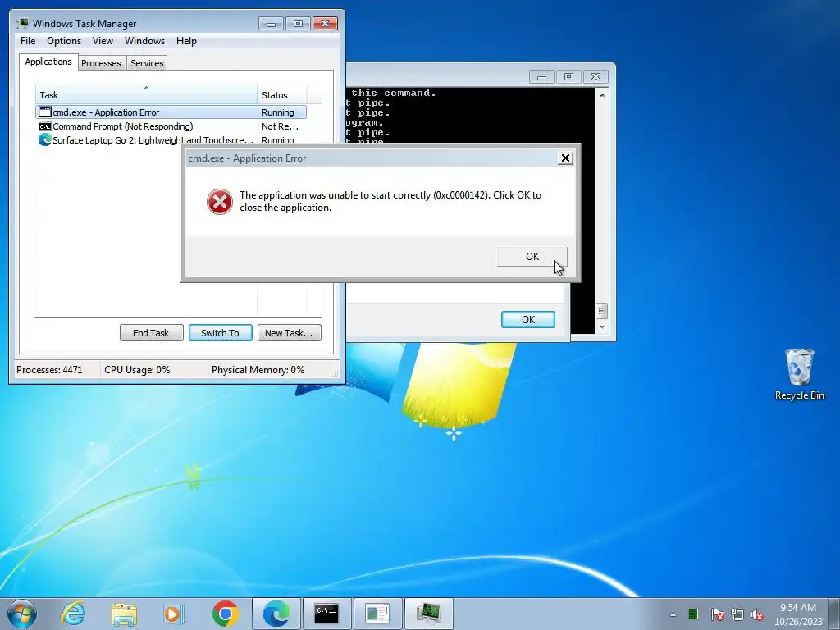This screenshot has height=630, width=840.
Task: Click the blue OK button behind the error dialog
Action: [528, 319]
